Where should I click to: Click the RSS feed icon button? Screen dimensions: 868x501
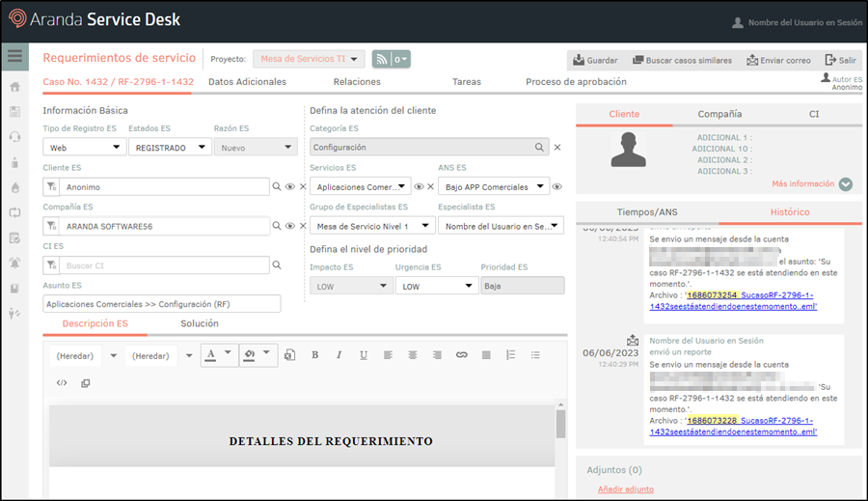381,59
